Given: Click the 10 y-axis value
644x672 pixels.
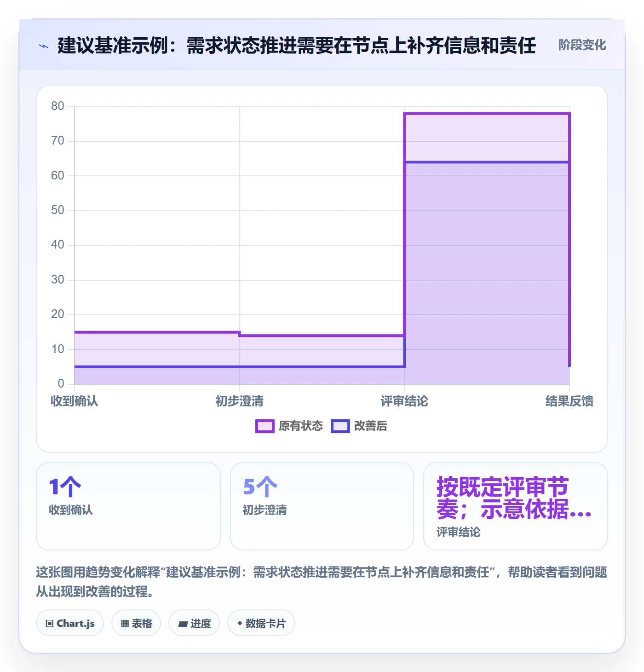Looking at the screenshot, I should tap(57, 349).
